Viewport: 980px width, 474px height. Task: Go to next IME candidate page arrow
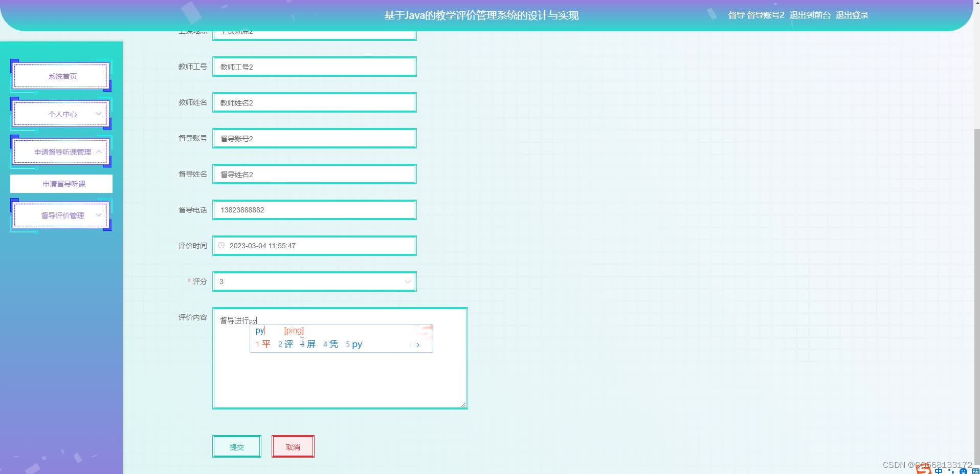click(418, 344)
